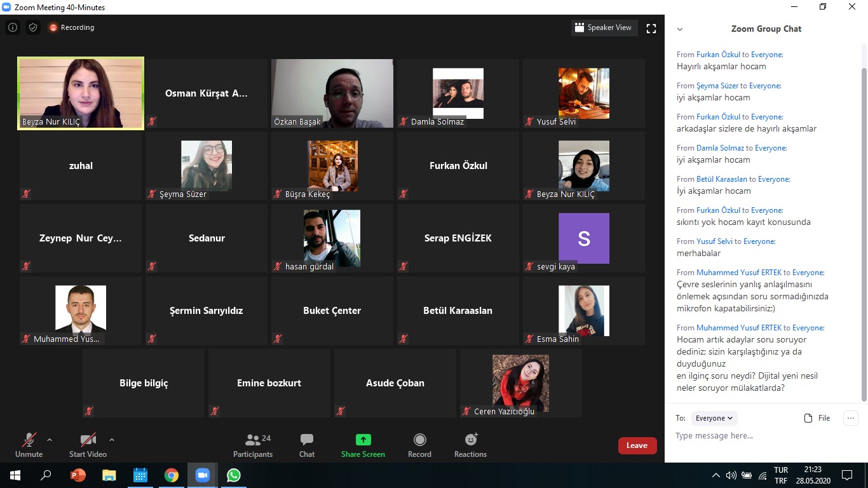
Task: Start the video camera
Action: [88, 445]
